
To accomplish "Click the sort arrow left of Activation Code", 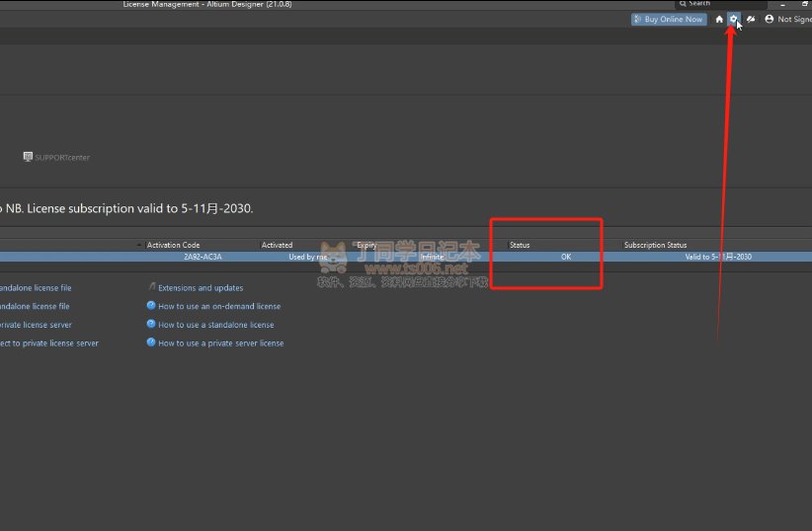I will click(138, 245).
